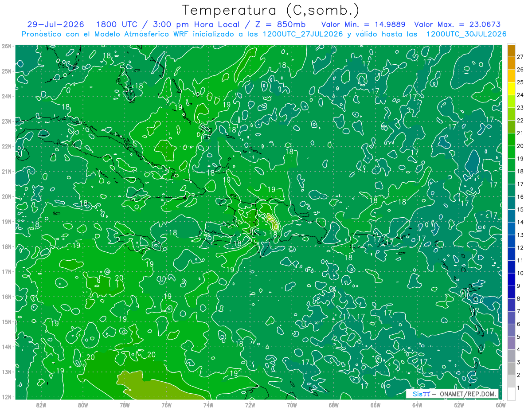Click the "72W" longitude axis label
The height and width of the screenshot is (411, 532).
point(250,405)
